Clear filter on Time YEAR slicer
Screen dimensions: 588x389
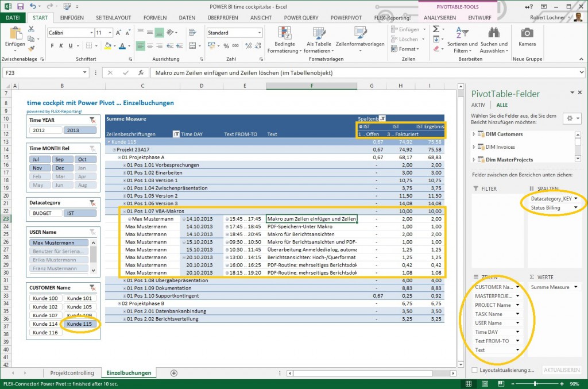(92, 120)
